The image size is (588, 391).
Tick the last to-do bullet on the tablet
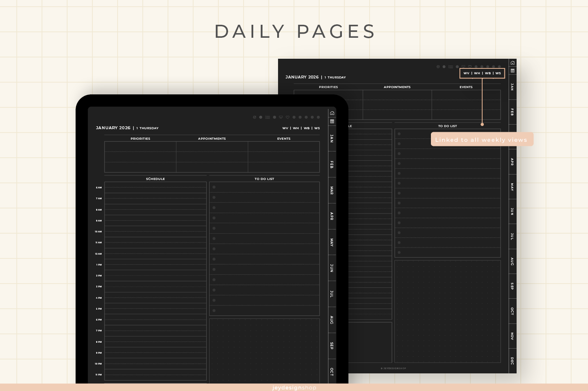pyautogui.click(x=214, y=310)
